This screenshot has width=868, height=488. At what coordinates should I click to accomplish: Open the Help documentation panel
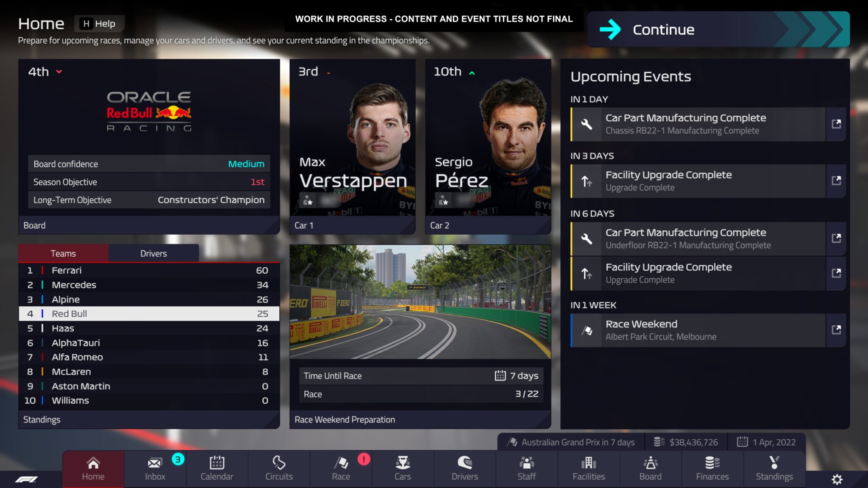click(97, 23)
